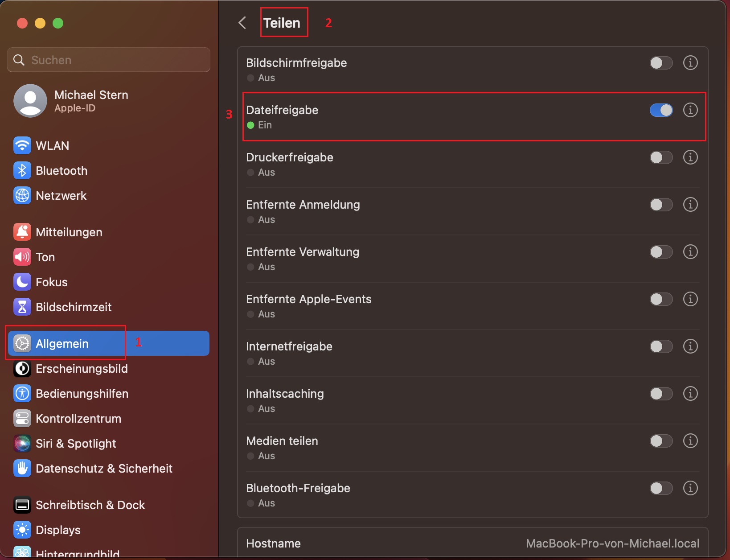Show info for Druckerfreigabe
The width and height of the screenshot is (730, 560).
[690, 157]
